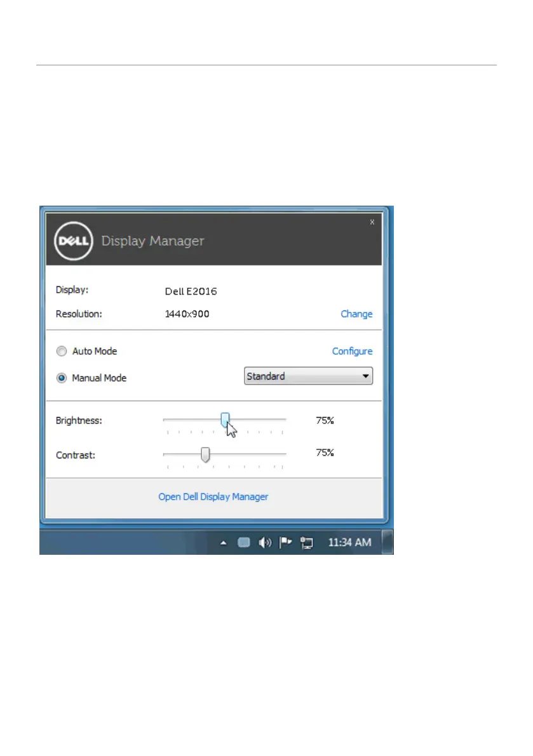
Task: Open the Standard preset mode dropdown
Action: pos(308,376)
